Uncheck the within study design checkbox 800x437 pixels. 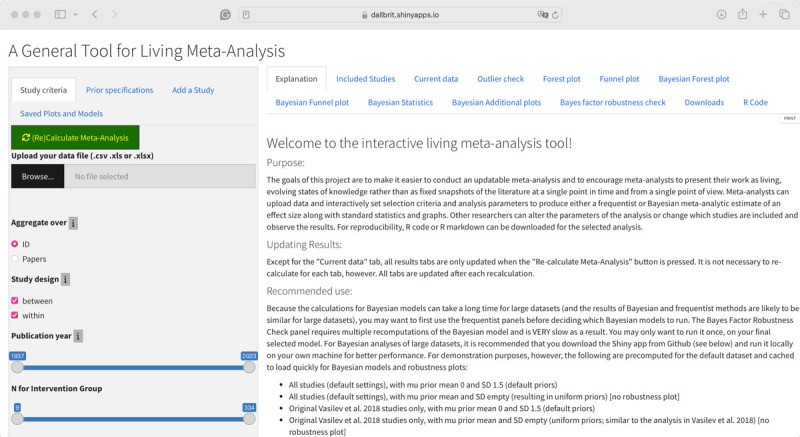pyautogui.click(x=15, y=315)
